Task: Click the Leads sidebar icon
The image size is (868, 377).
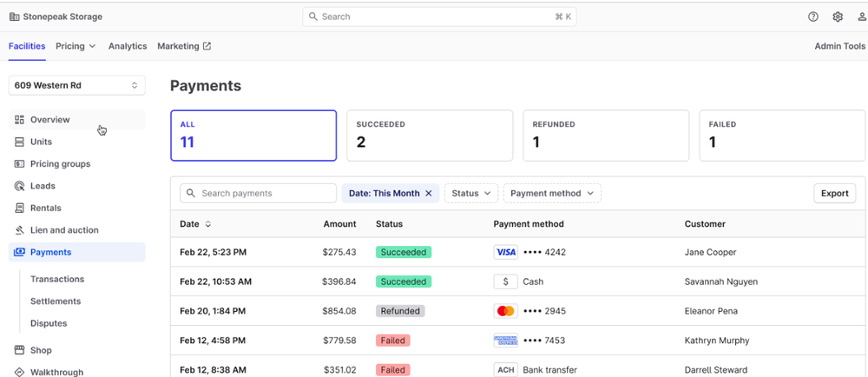Action: (x=20, y=186)
